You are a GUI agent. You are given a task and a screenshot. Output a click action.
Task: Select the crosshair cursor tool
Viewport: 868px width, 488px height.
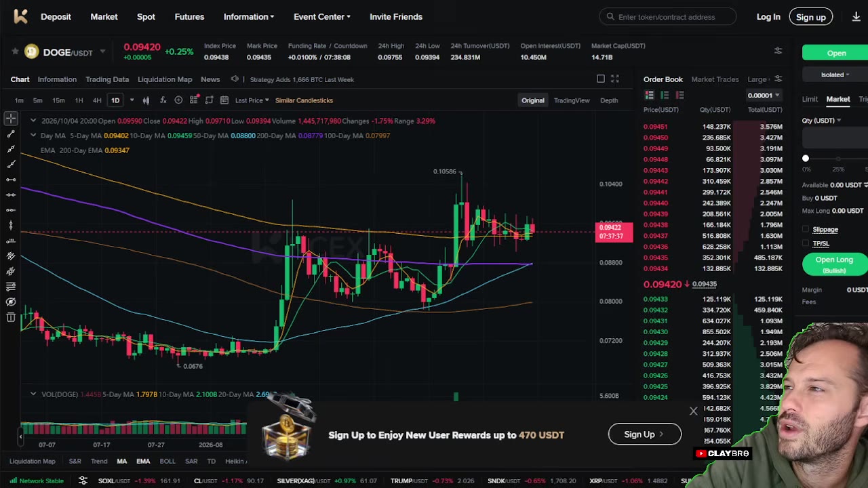[x=11, y=119]
